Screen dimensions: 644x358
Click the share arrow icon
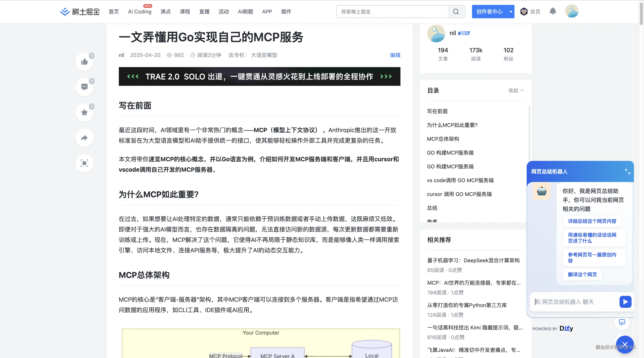coord(84,138)
